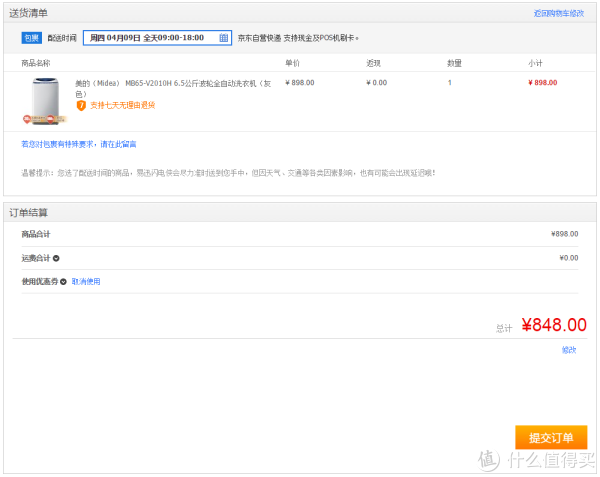Viewport: 600px width, 477px height.
Task: Click the 商品名称 column header
Action: point(36,63)
